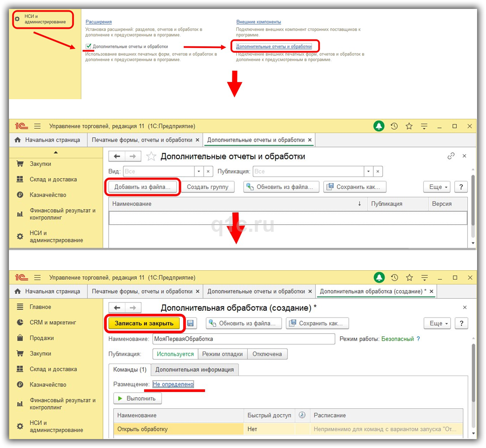Expand the Публикация filter dropdown
Image resolution: width=486 pixels, height=448 pixels.
[368, 171]
